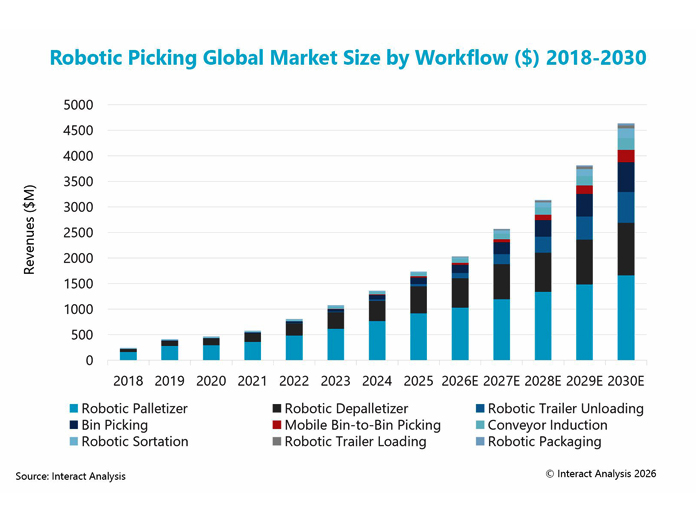
Task: Click the 2021 stacked bar
Action: pyautogui.click(x=253, y=346)
